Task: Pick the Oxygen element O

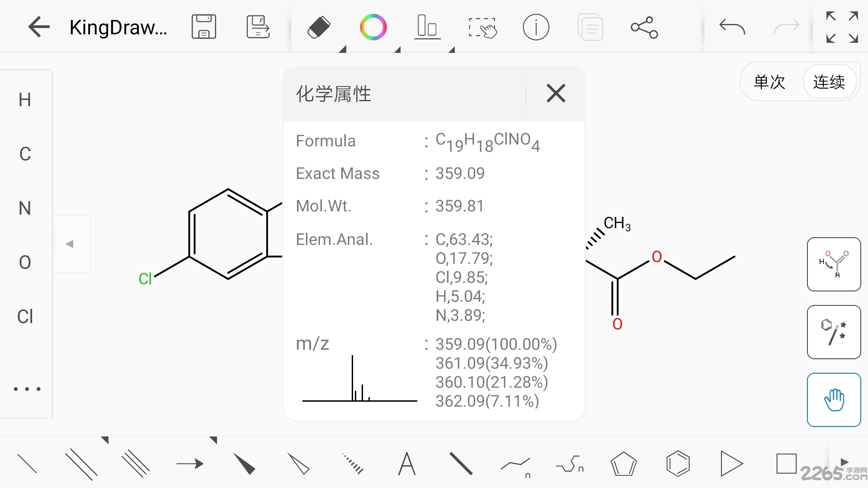Action: (25, 263)
